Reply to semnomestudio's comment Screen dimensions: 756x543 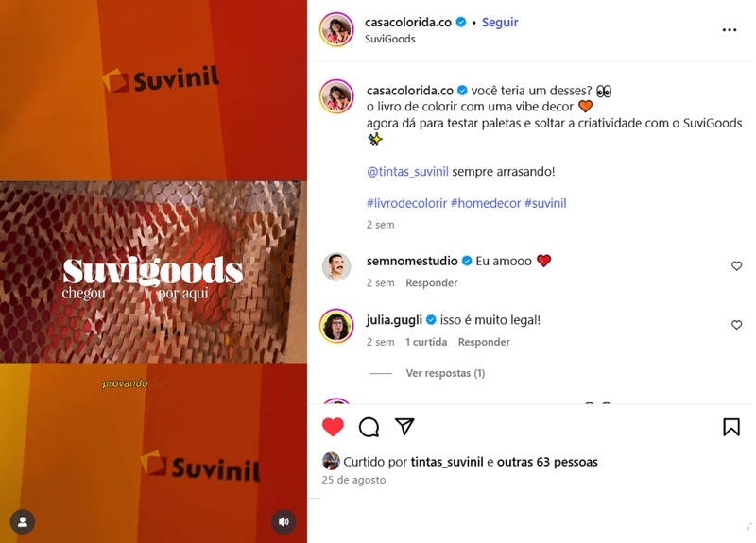431,282
